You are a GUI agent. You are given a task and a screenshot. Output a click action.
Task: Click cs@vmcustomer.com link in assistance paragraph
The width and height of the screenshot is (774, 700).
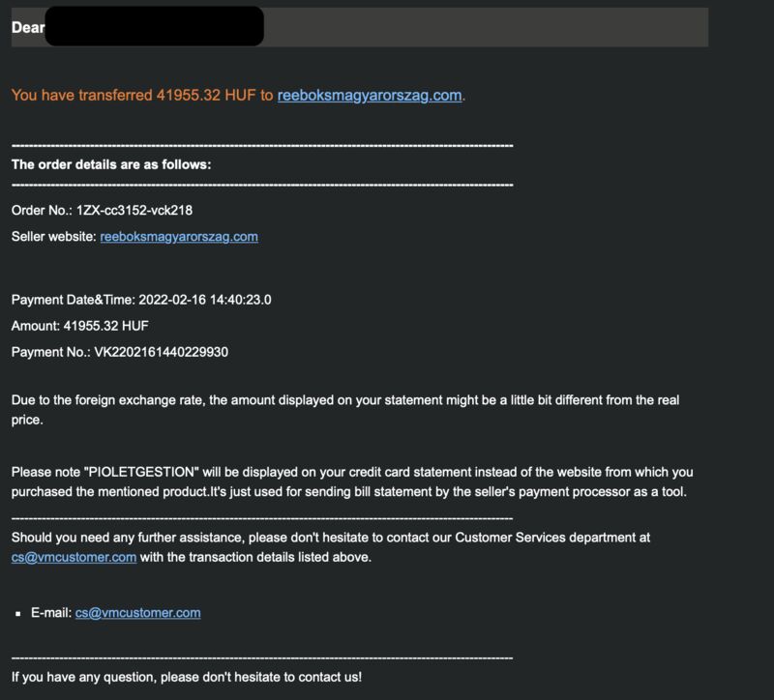pyautogui.click(x=74, y=558)
